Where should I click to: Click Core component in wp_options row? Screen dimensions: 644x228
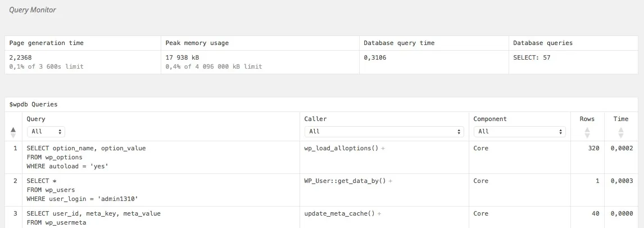pos(481,148)
